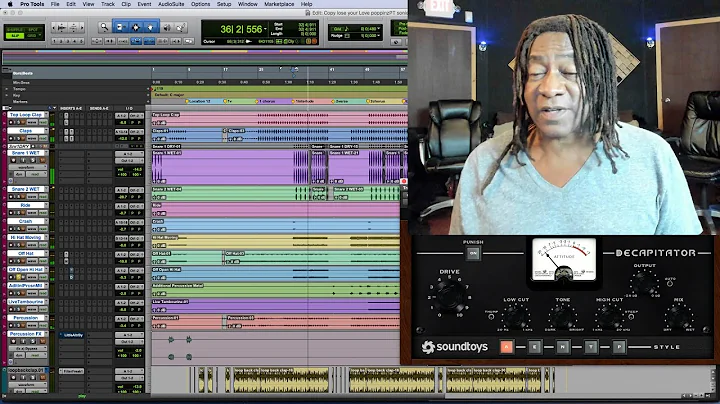Viewport: 720px width, 404px height.
Task: Select style A in Decapitator
Action: 506,347
